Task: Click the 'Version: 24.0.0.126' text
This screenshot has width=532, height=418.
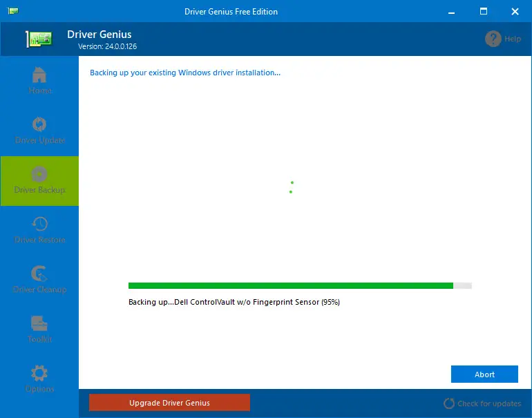Action: (x=107, y=46)
